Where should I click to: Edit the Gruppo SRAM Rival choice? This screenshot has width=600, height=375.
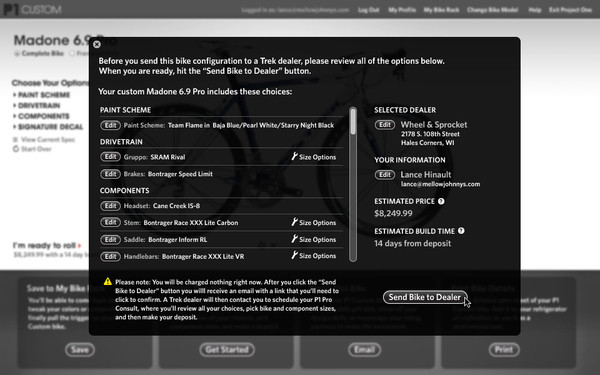(110, 157)
